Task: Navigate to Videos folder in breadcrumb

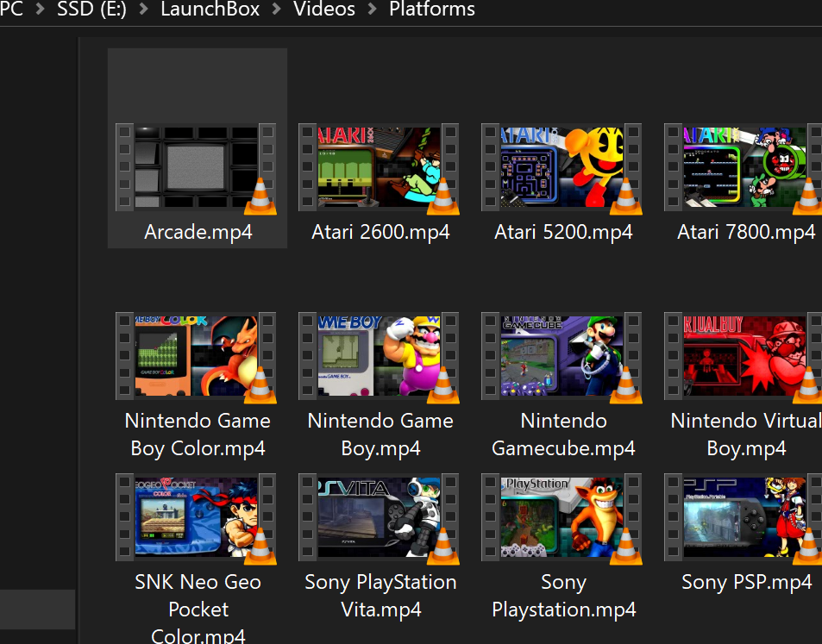Action: [324, 9]
